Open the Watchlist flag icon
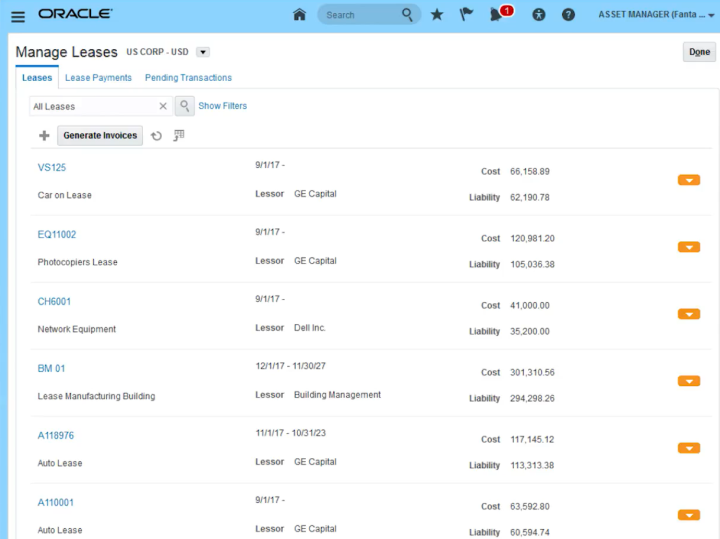 click(466, 15)
